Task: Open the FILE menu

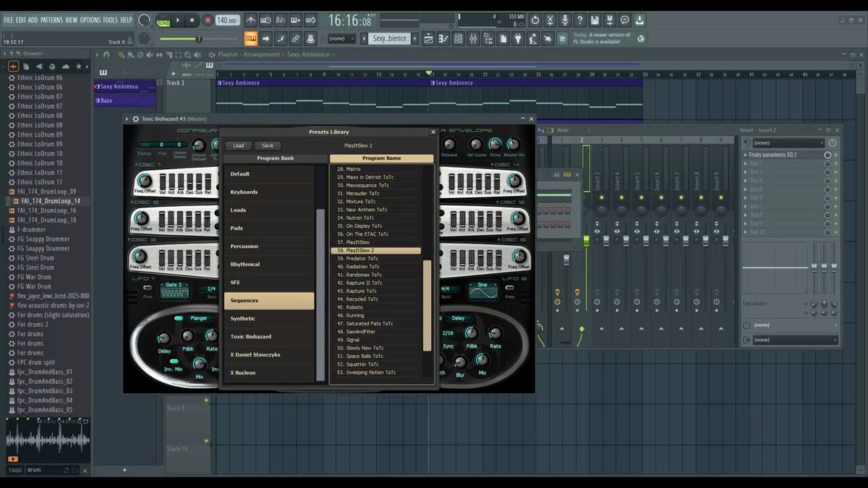Action: coord(8,20)
